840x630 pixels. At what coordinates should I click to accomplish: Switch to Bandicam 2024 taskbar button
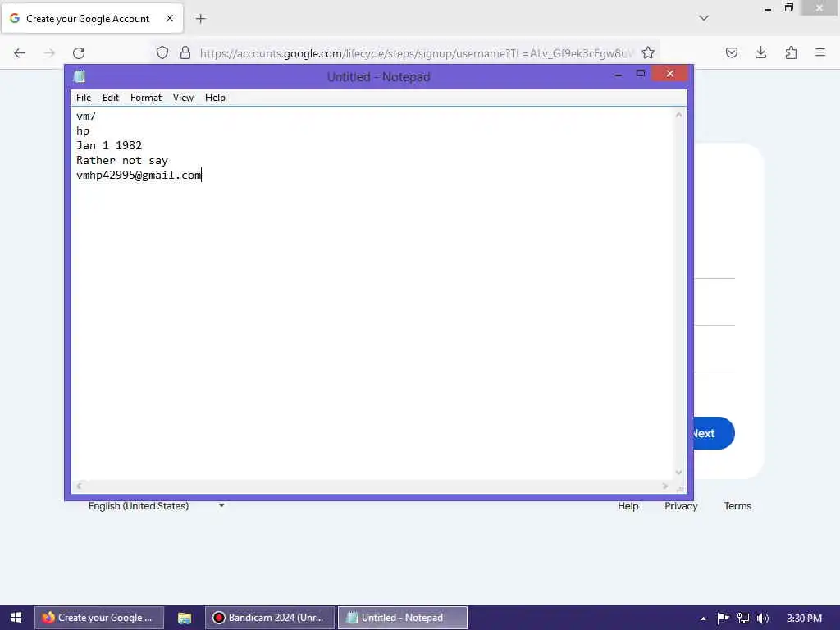pyautogui.click(x=270, y=618)
